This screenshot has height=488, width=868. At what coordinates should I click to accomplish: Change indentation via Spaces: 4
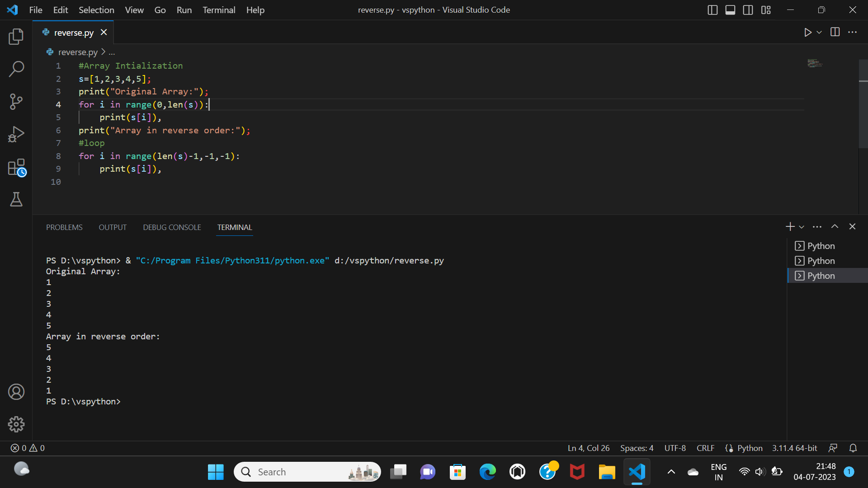click(637, 448)
